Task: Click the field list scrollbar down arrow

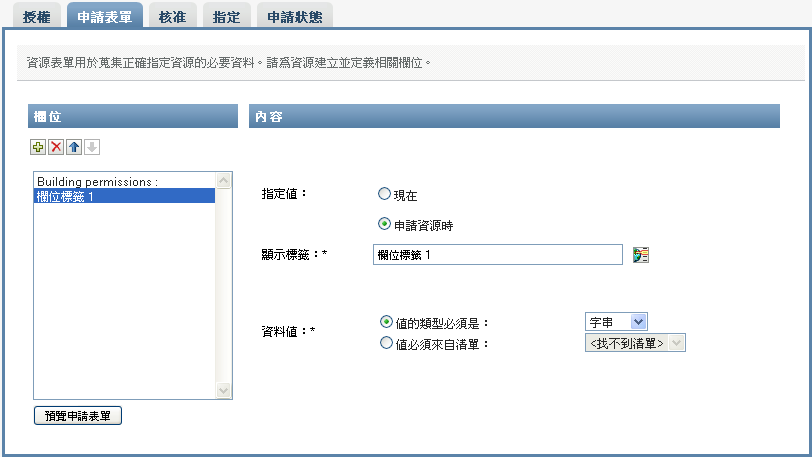Action: [x=224, y=390]
